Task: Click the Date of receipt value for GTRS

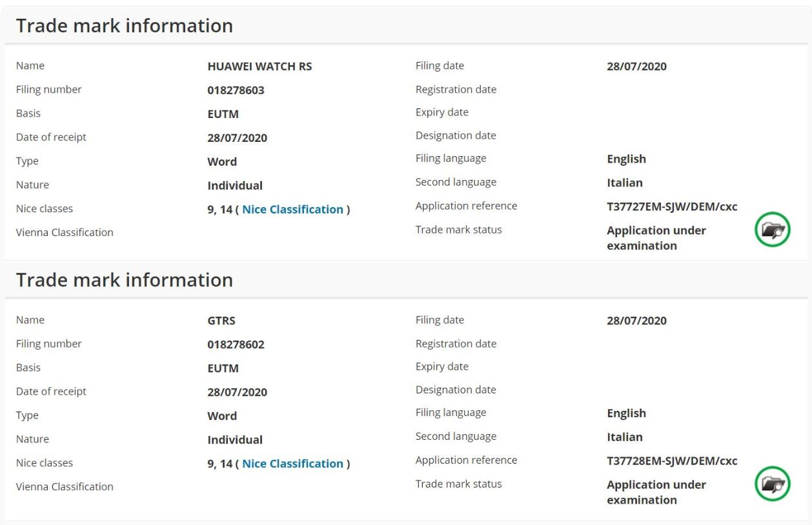Action: pos(237,392)
